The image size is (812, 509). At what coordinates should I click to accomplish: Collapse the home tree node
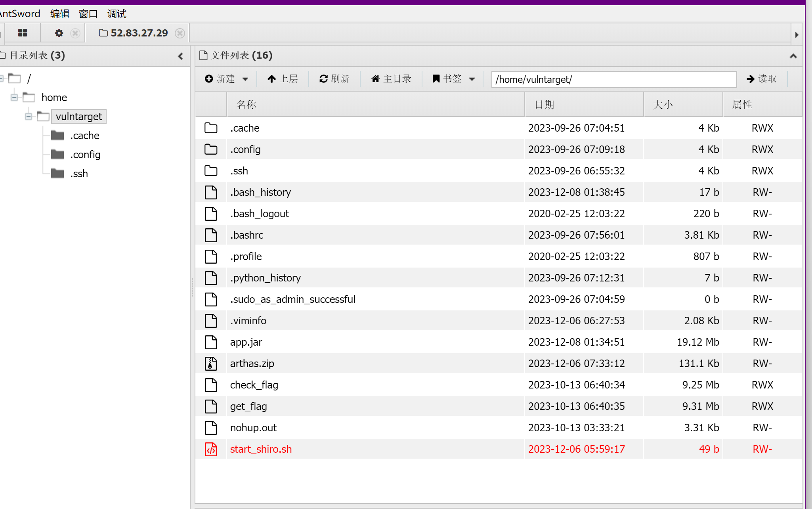(14, 98)
